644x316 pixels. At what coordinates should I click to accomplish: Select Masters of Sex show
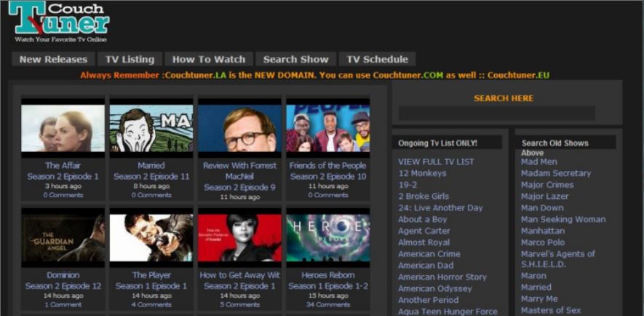pos(551,310)
